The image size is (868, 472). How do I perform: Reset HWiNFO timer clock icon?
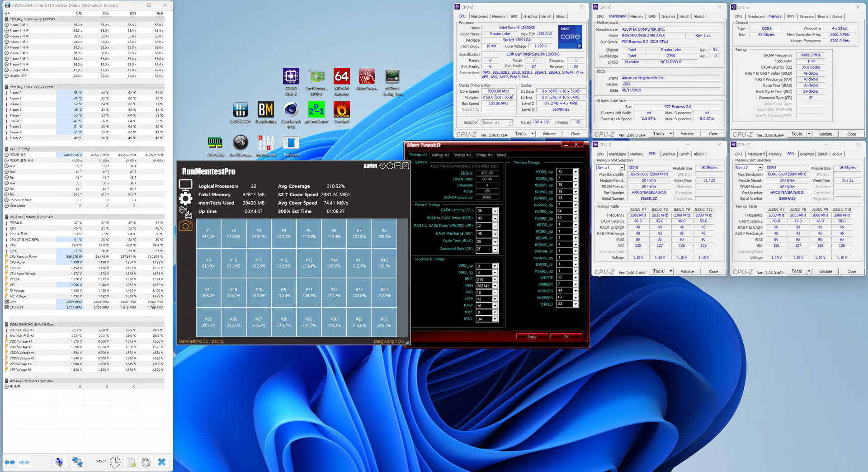[x=115, y=462]
